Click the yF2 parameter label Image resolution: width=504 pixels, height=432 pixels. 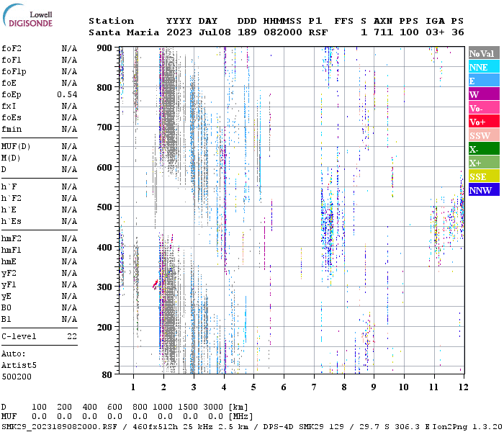tap(9, 273)
